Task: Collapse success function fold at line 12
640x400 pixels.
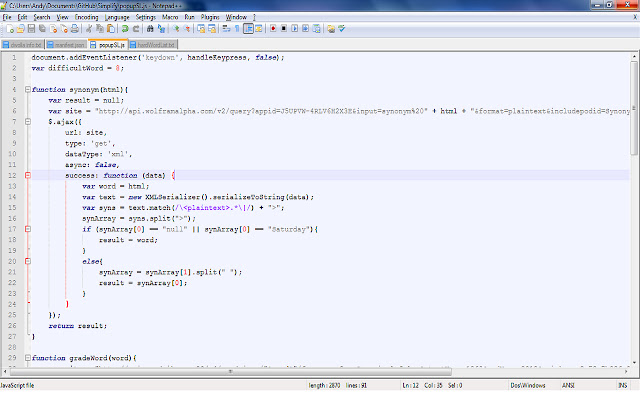Action: pyautogui.click(x=28, y=176)
